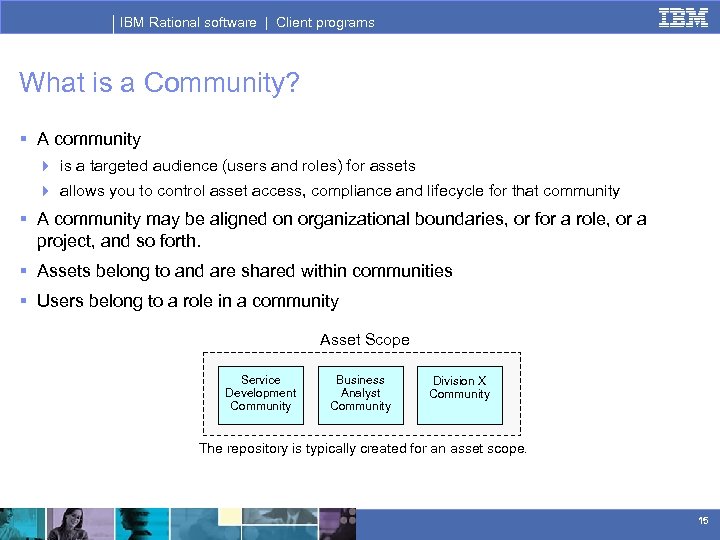
Task: Click the IBM logo in header
Action: [x=683, y=17]
